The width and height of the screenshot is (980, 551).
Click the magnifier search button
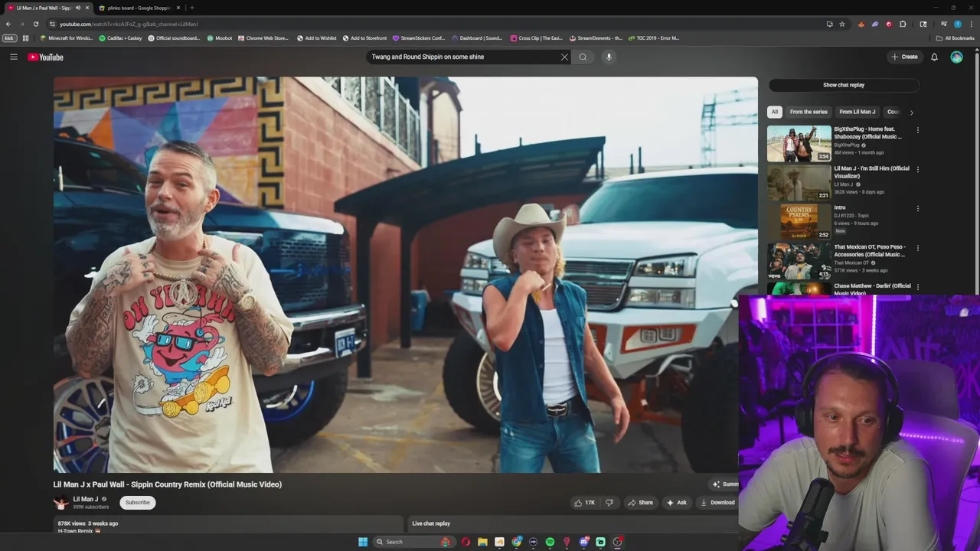pyautogui.click(x=583, y=57)
